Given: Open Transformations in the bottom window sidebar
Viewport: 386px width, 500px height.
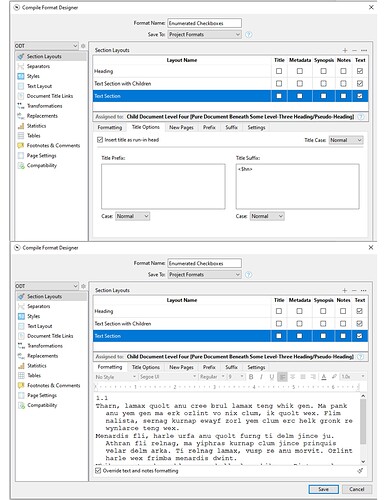Looking at the screenshot, I should point(45,346).
